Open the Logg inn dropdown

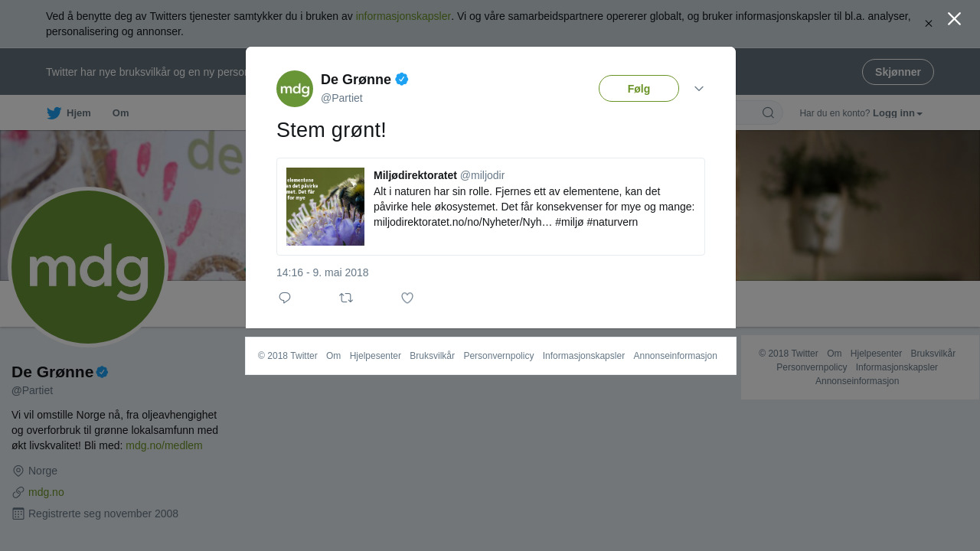897,113
